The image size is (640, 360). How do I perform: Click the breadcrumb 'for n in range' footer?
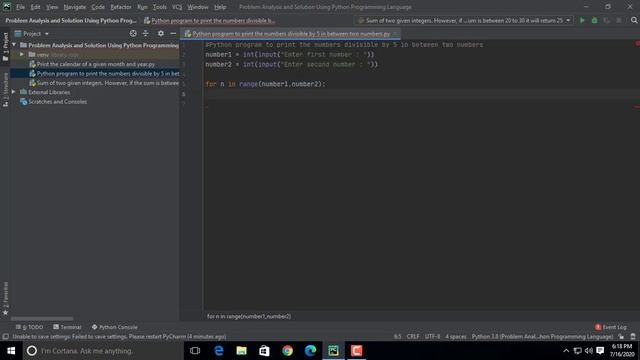coord(249,316)
